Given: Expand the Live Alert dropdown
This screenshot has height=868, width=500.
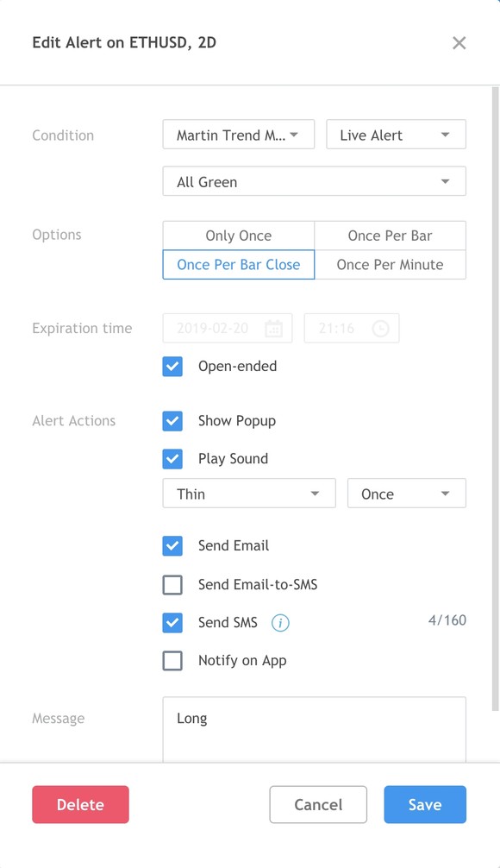Looking at the screenshot, I should click(396, 135).
